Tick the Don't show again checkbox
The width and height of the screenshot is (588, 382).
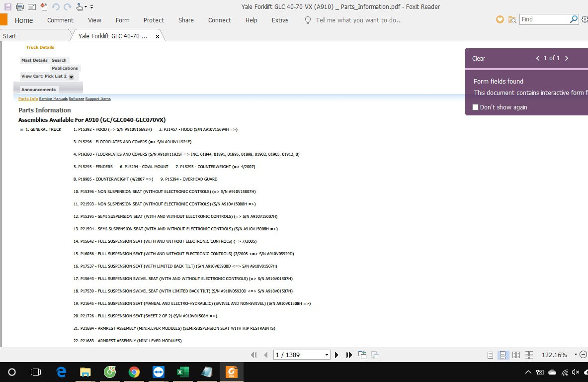pyautogui.click(x=475, y=107)
